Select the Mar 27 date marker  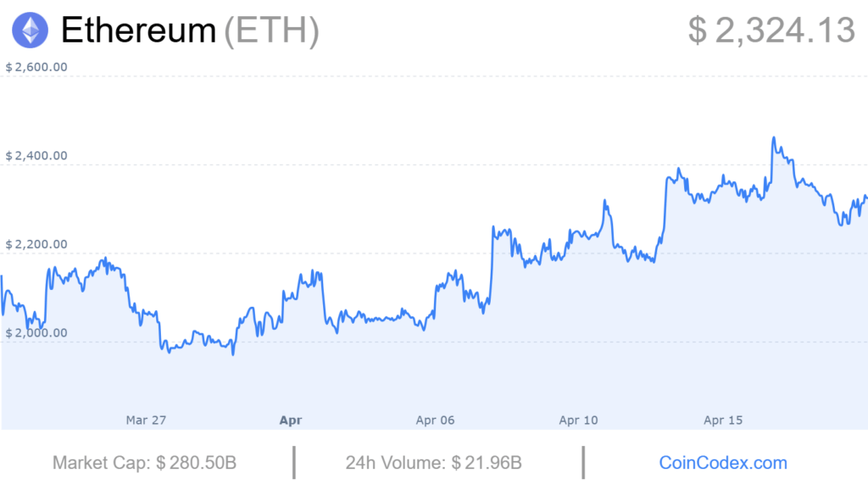[146, 420]
